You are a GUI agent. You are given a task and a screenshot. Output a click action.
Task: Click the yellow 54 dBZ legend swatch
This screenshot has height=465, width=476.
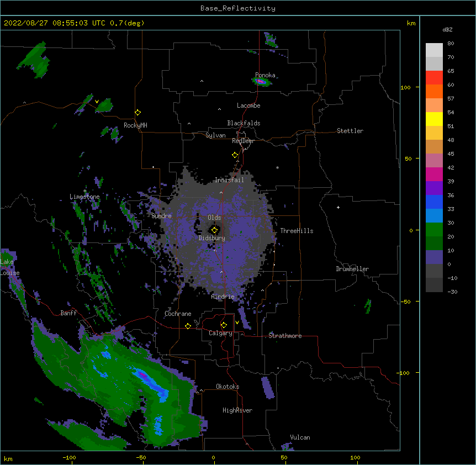(x=434, y=119)
